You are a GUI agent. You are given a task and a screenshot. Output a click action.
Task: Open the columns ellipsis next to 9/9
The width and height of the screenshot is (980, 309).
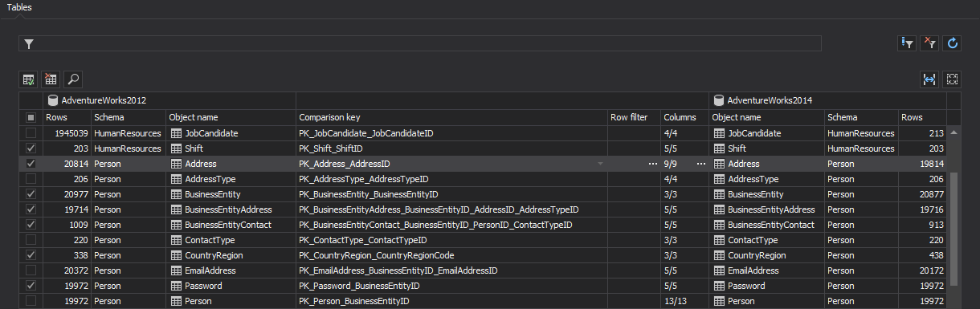700,164
